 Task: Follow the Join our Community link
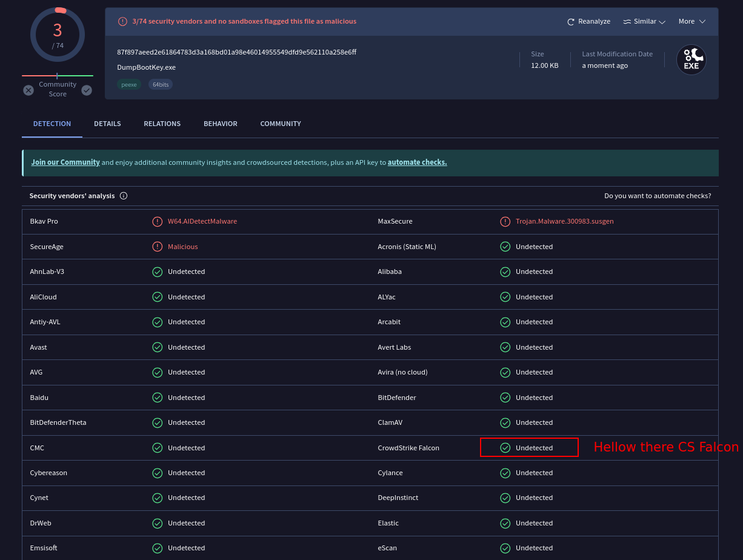(65, 162)
